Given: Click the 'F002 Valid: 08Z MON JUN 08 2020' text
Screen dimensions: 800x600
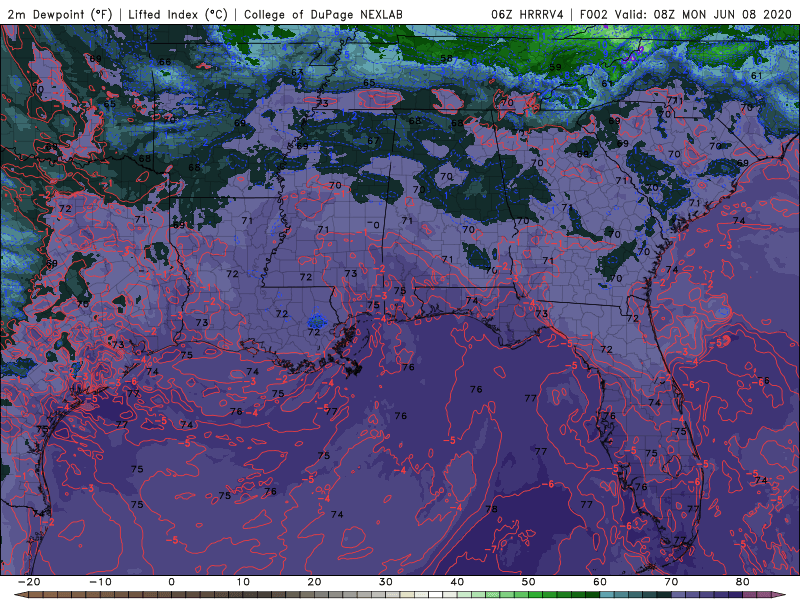Looking at the screenshot, I should coord(685,14).
